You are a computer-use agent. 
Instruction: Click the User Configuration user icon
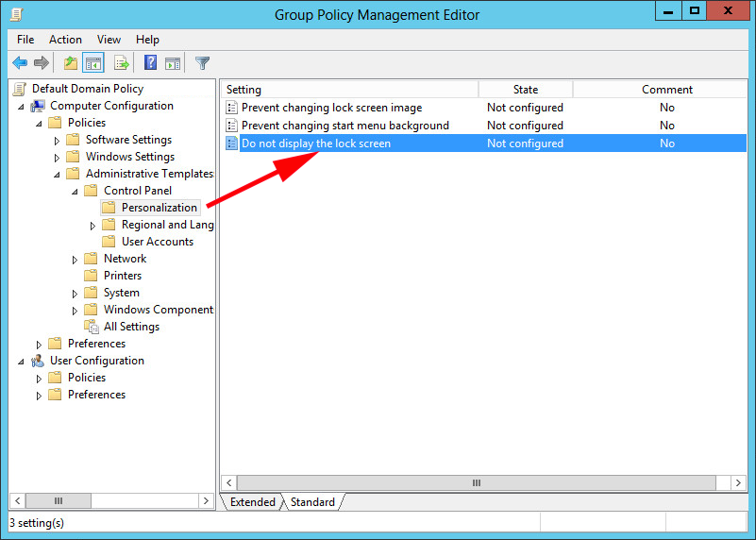pyautogui.click(x=38, y=361)
